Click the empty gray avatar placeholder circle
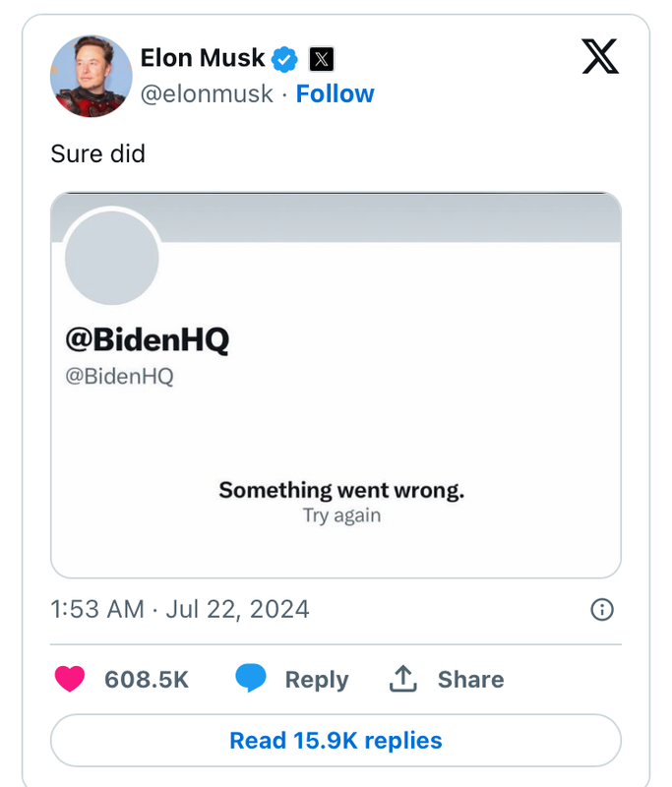This screenshot has width=672, height=787. pos(112,257)
